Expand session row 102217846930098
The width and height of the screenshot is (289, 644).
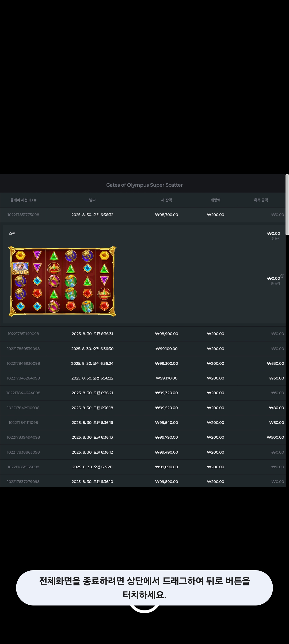coord(143,363)
